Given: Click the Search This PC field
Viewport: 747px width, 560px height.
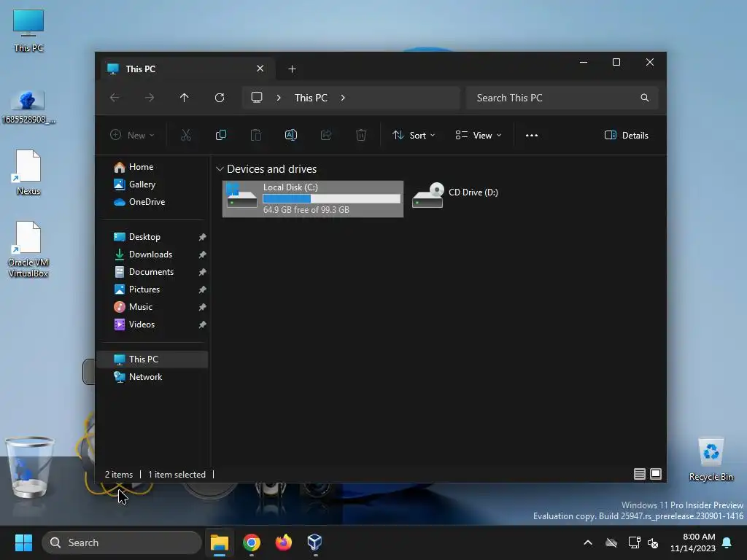Looking at the screenshot, I should click(x=562, y=98).
